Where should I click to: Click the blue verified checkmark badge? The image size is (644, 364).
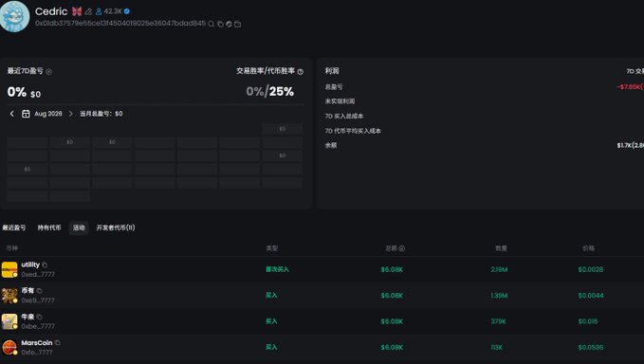127,11
